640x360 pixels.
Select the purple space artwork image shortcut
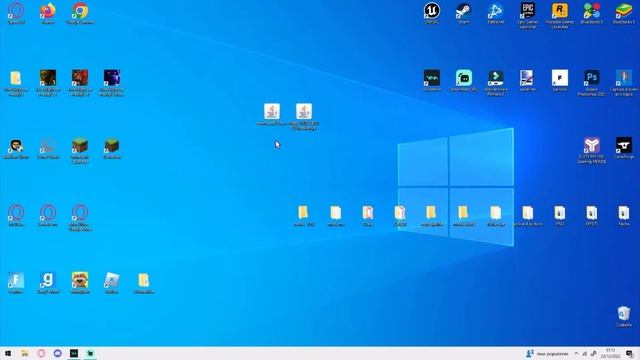[x=111, y=78]
